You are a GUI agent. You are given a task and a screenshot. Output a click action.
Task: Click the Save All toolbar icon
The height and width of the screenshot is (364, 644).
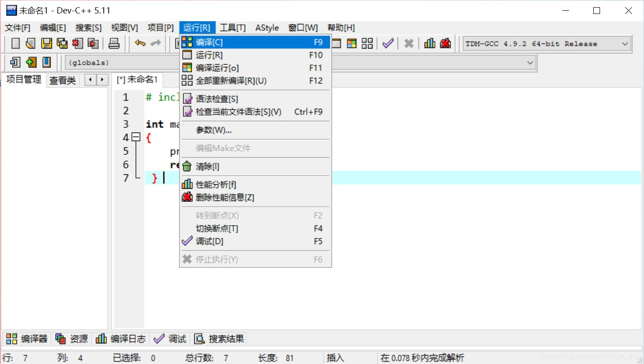[62, 44]
